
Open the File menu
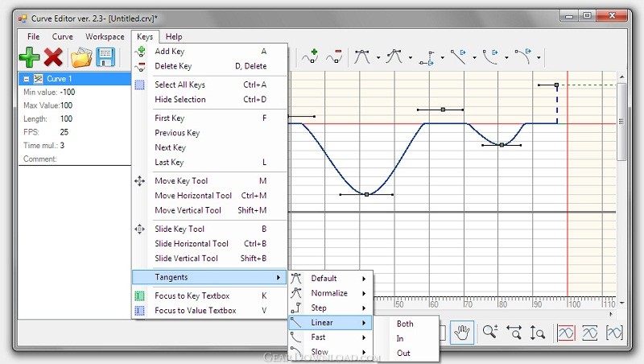click(33, 36)
